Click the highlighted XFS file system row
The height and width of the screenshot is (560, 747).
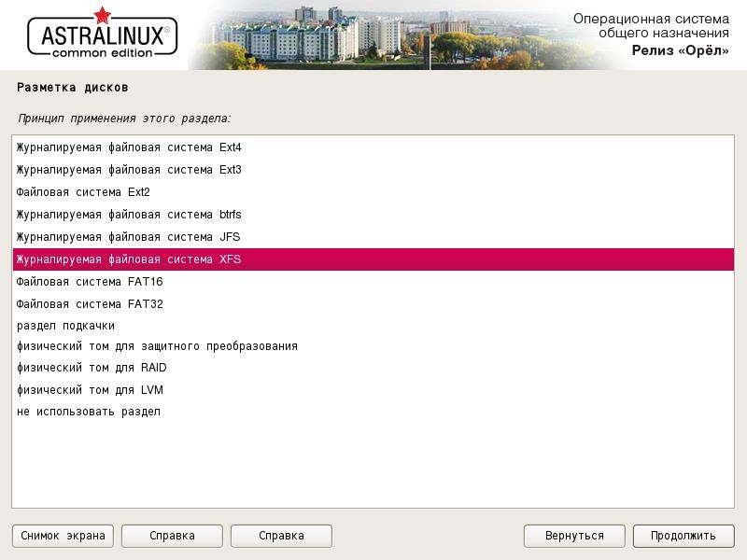tap(129, 259)
